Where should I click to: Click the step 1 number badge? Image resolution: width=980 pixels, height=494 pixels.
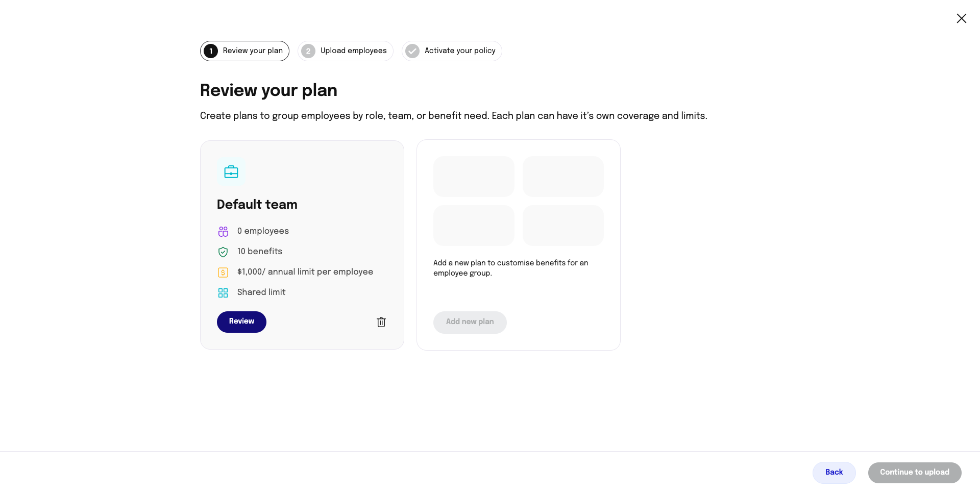211,51
